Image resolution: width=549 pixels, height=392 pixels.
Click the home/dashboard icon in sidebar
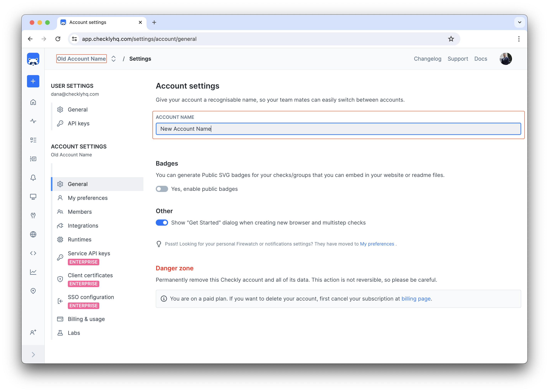point(34,102)
